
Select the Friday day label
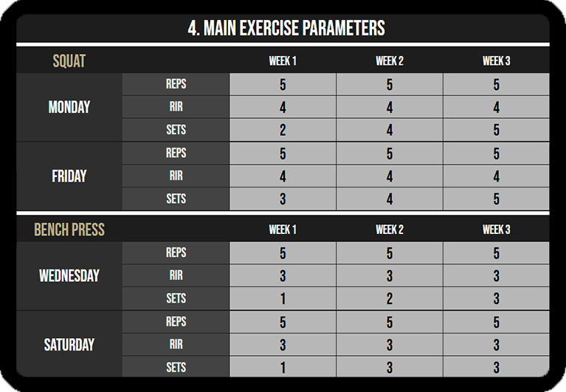point(69,176)
